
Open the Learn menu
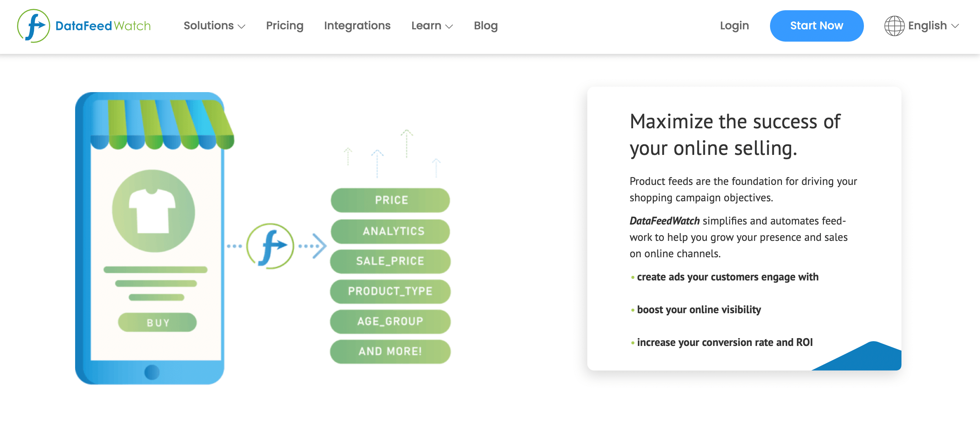coord(432,26)
